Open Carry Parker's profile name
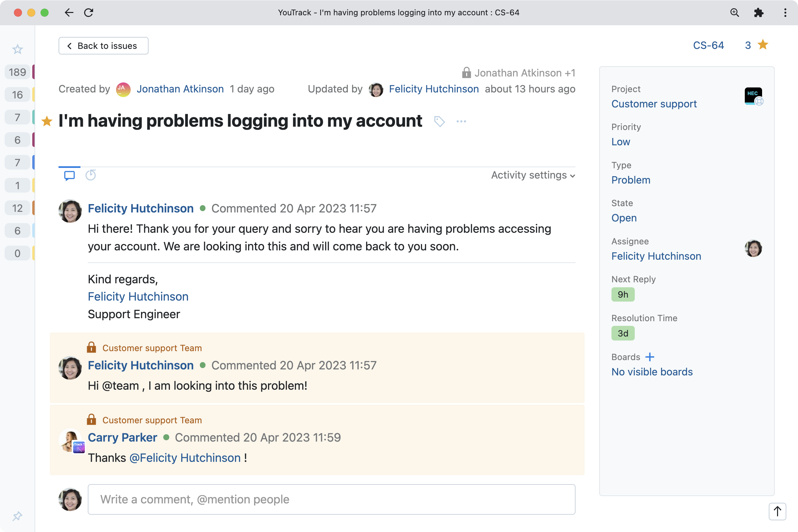Image resolution: width=798 pixels, height=532 pixels. tap(122, 437)
